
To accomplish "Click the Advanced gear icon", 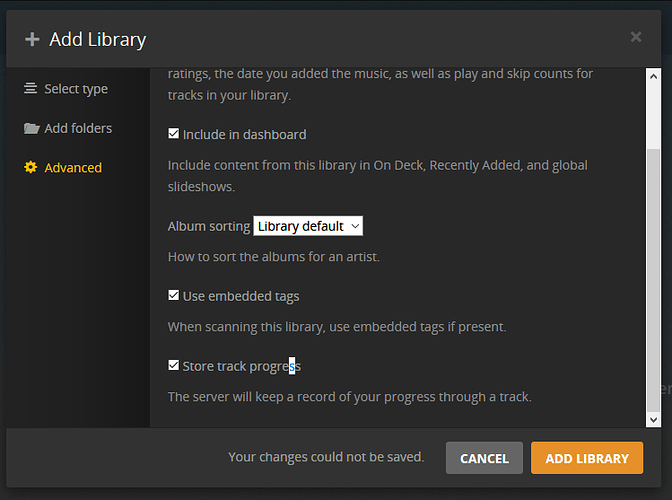I will pyautogui.click(x=30, y=167).
